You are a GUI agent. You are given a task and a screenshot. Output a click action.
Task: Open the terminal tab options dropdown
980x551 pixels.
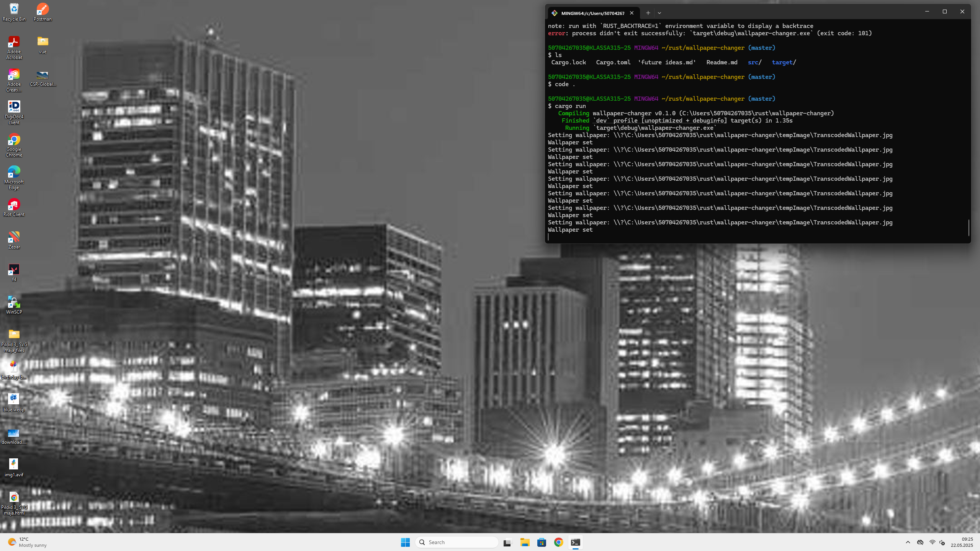pos(659,13)
